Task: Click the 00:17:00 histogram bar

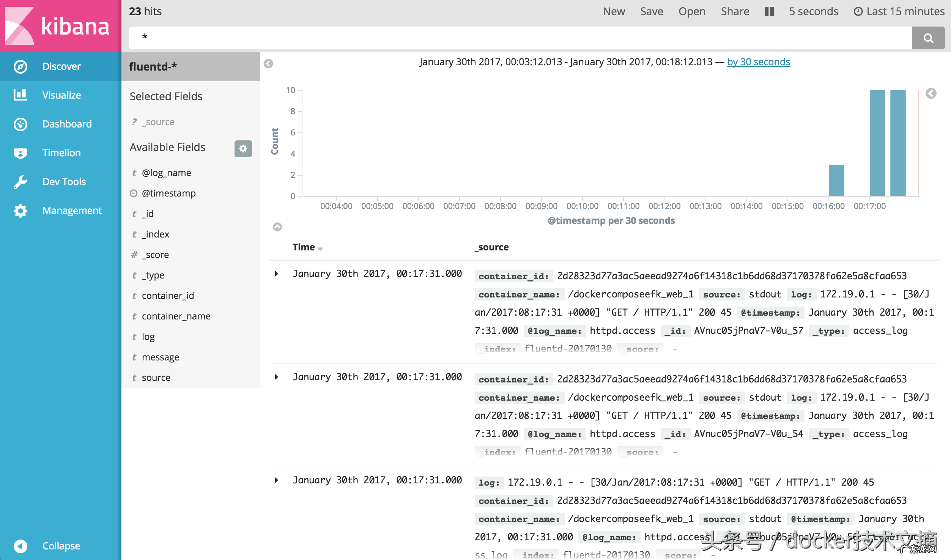Action: [x=877, y=144]
